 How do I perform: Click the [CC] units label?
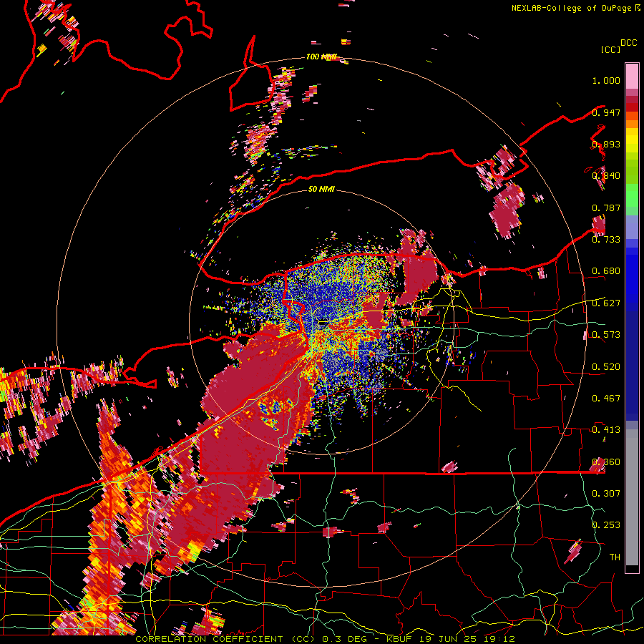(611, 49)
